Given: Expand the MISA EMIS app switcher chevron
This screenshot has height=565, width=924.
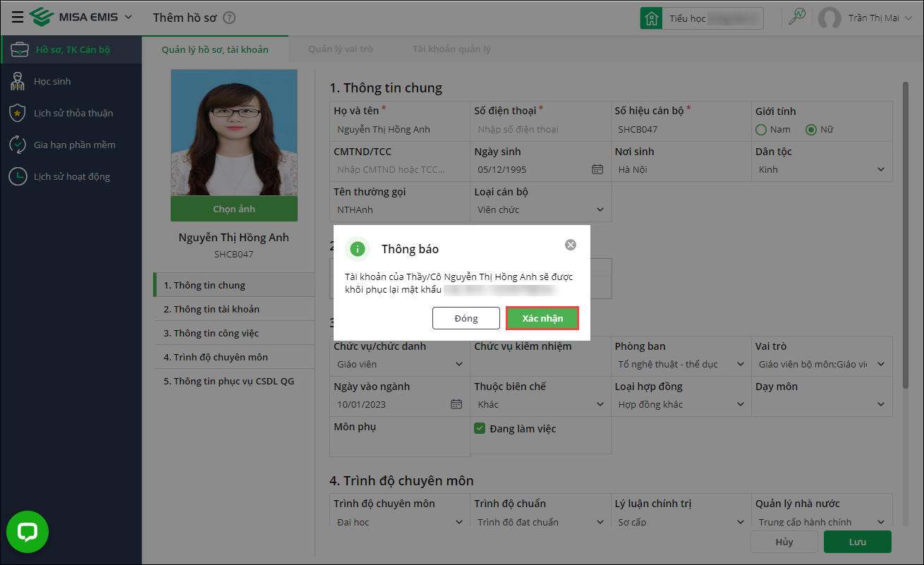Looking at the screenshot, I should 128,17.
